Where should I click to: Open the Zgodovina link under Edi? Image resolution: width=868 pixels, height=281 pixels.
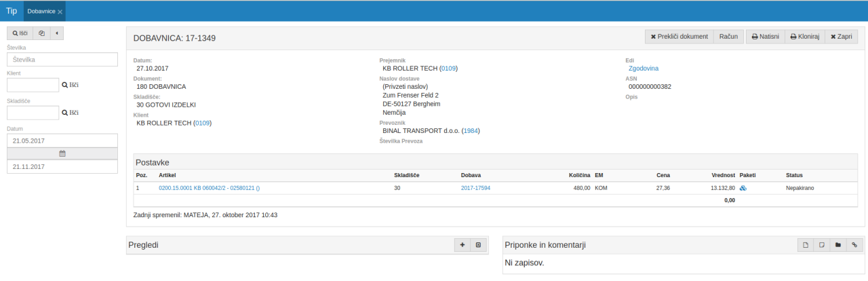[x=644, y=69]
